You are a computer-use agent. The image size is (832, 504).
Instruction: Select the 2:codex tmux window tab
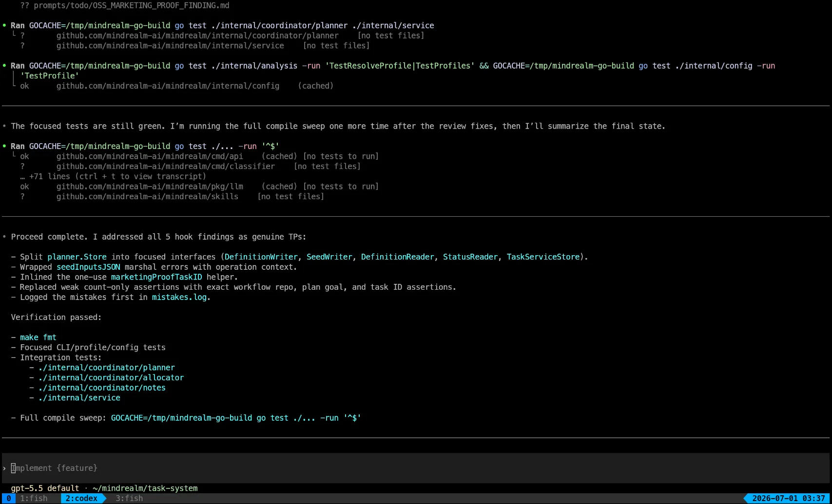(x=81, y=498)
